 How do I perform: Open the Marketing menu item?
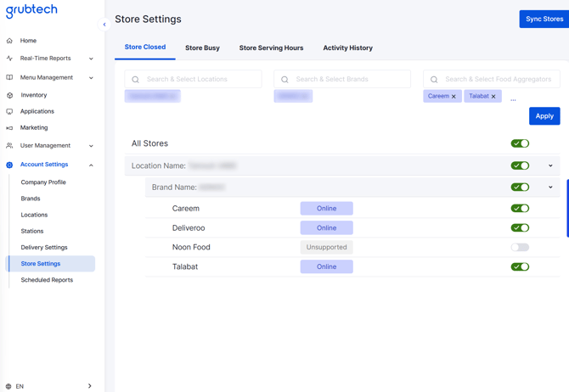[x=34, y=128]
